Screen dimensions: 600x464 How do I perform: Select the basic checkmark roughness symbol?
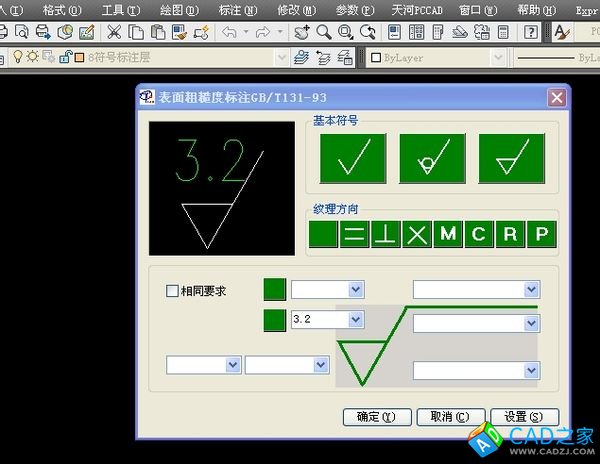pyautogui.click(x=352, y=156)
